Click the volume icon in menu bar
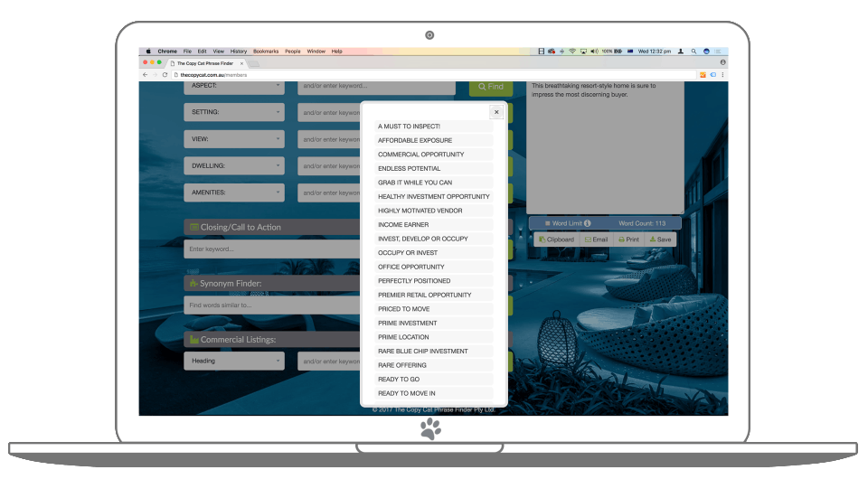Viewport: 868px width, 498px height. coord(594,52)
